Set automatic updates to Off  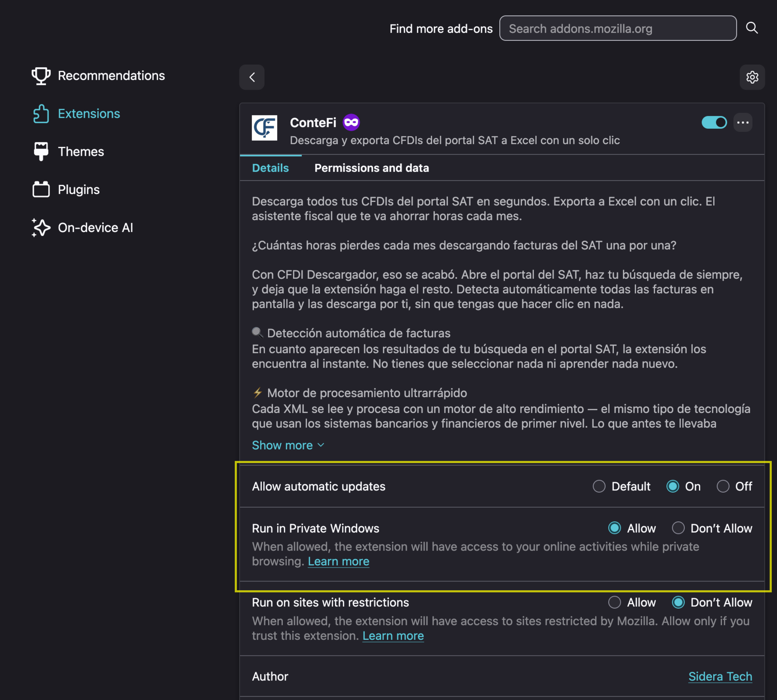[723, 487]
